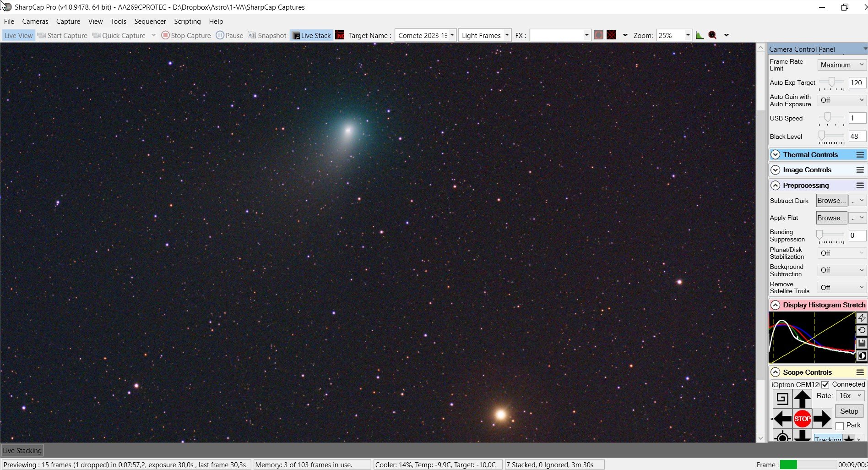The image size is (868, 470).
Task: Click the red STOP mount button
Action: [x=802, y=419]
